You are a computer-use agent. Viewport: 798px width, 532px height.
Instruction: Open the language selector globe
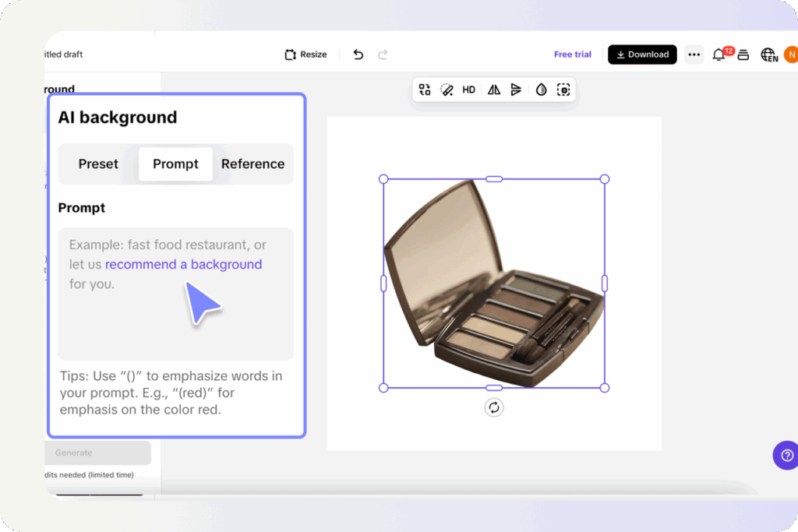pos(768,55)
